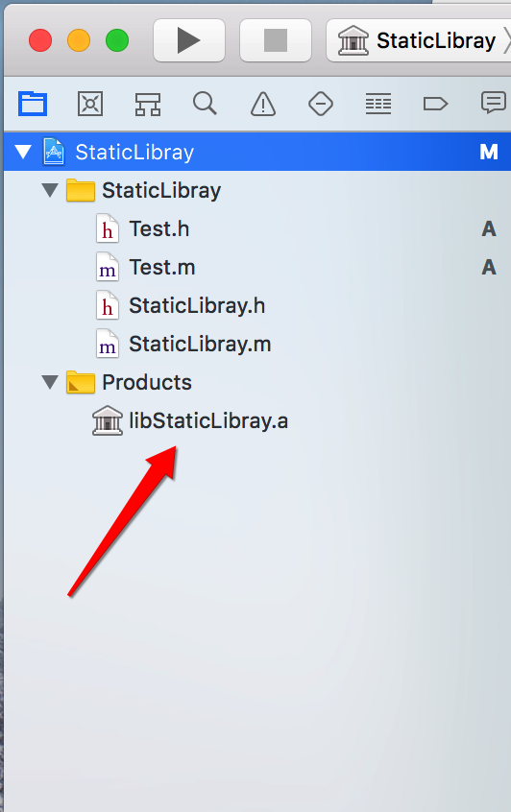Open the Test navigator diamond icon

(x=321, y=104)
